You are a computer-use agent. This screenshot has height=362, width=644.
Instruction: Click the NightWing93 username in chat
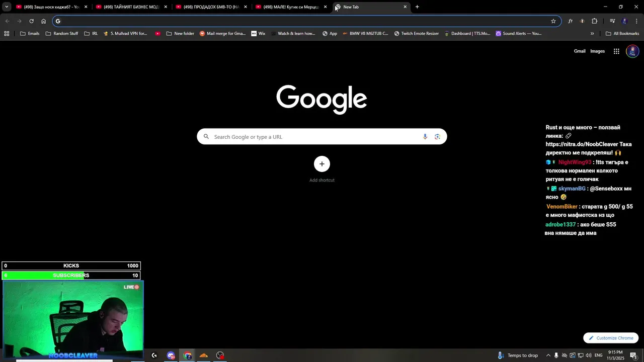click(x=575, y=162)
